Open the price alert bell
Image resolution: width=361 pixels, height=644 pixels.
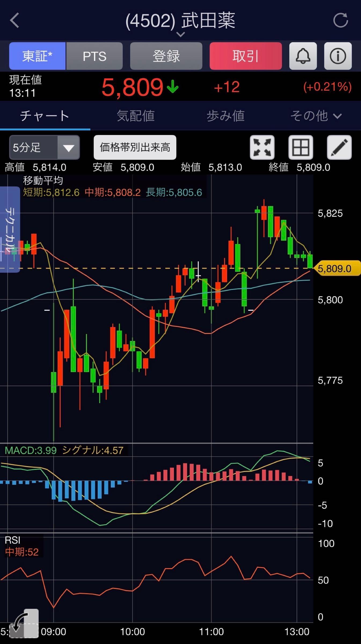(303, 56)
